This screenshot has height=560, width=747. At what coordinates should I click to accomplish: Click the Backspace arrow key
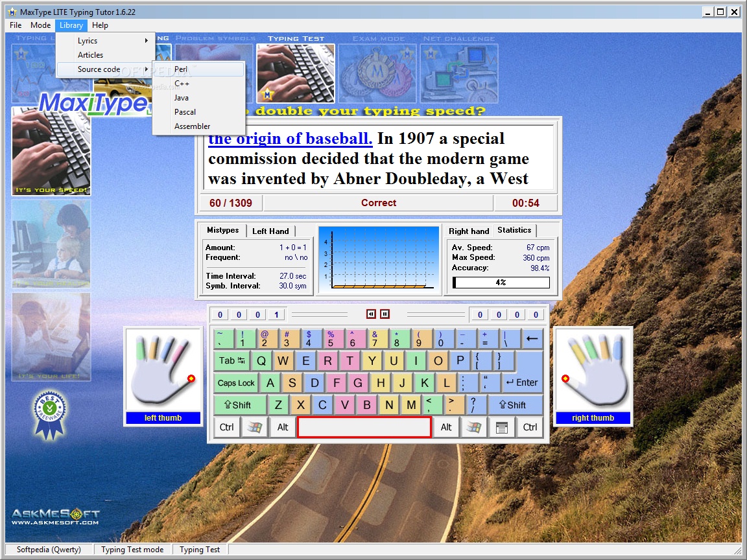[x=532, y=338]
